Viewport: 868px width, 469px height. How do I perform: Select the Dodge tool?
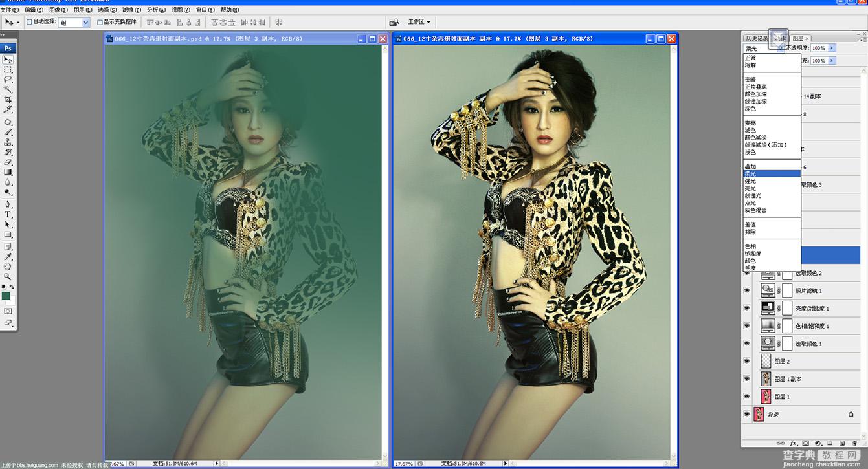(8, 192)
